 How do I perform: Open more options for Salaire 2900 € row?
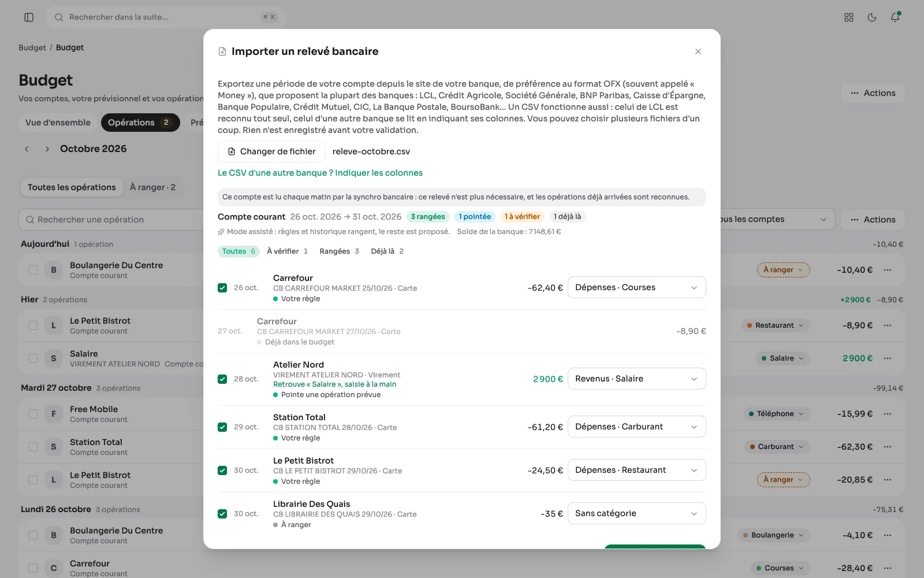coord(888,358)
